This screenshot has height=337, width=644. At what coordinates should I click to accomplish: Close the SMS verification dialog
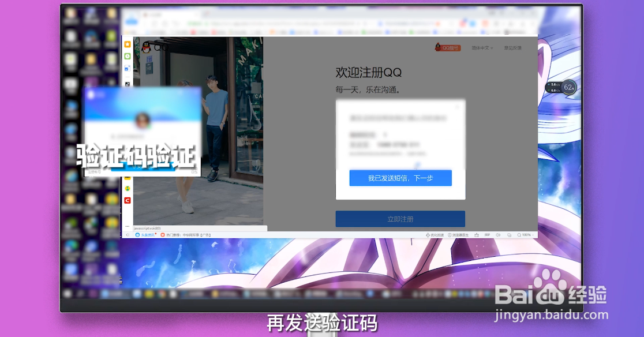point(458,107)
